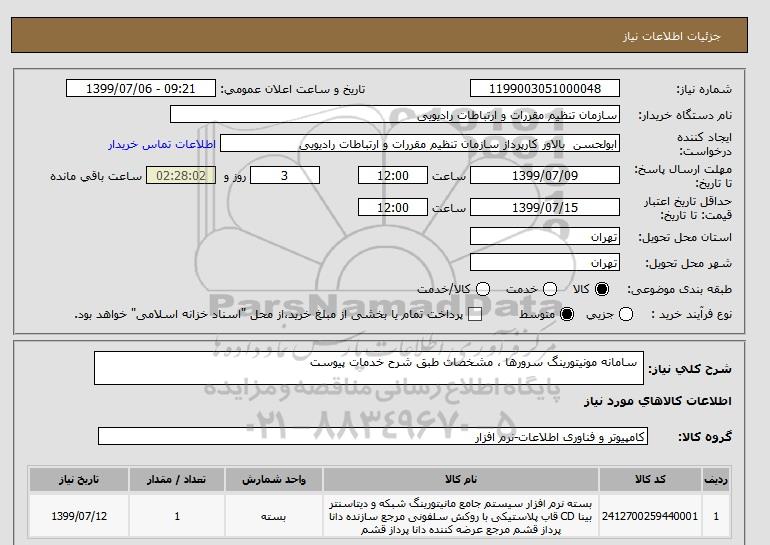Open the اطلاعات تماس خریدار link

[x=162, y=144]
